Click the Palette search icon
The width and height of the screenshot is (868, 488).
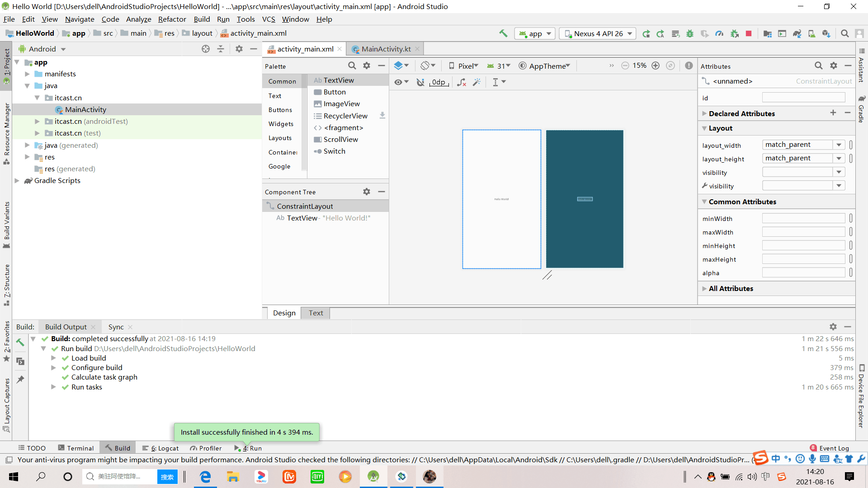352,66
